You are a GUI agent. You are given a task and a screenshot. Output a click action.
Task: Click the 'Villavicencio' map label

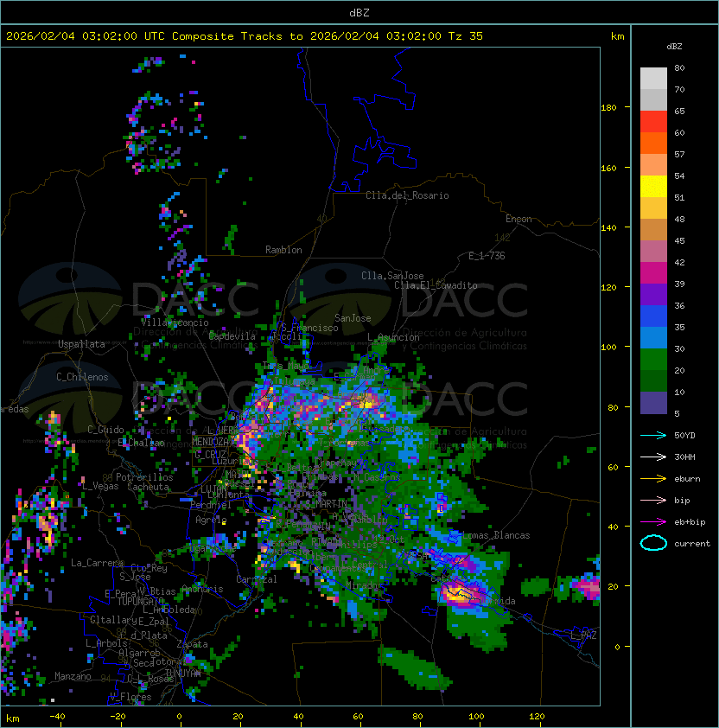tap(175, 322)
